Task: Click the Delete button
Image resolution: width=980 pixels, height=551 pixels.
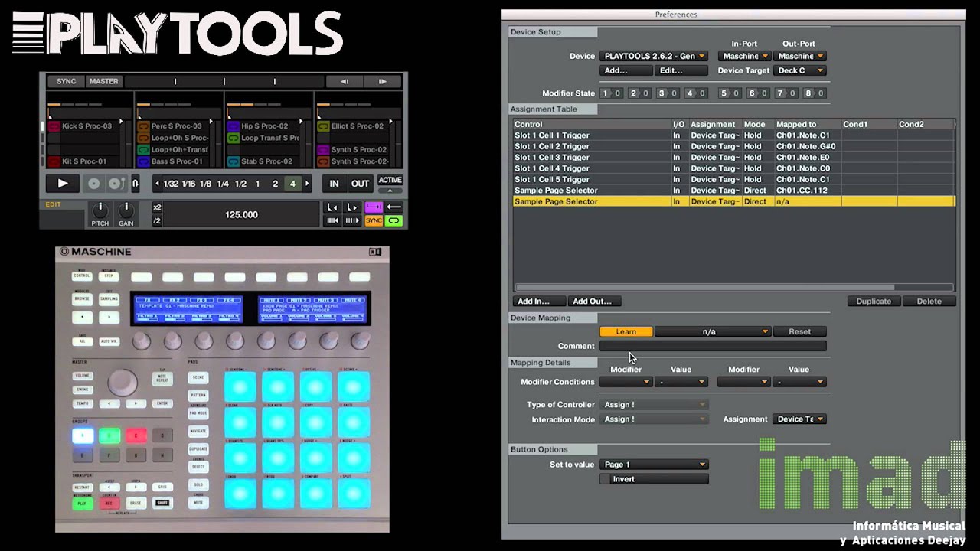Action: point(929,302)
